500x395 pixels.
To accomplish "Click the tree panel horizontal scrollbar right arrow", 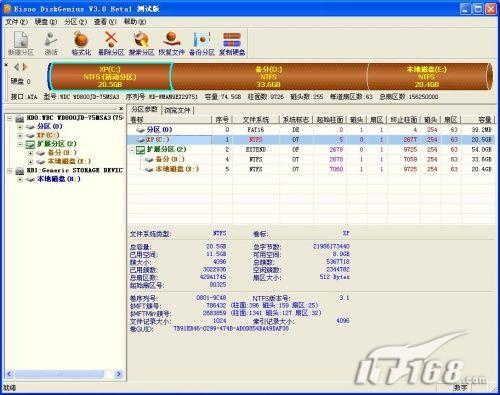I will tap(118, 374).
